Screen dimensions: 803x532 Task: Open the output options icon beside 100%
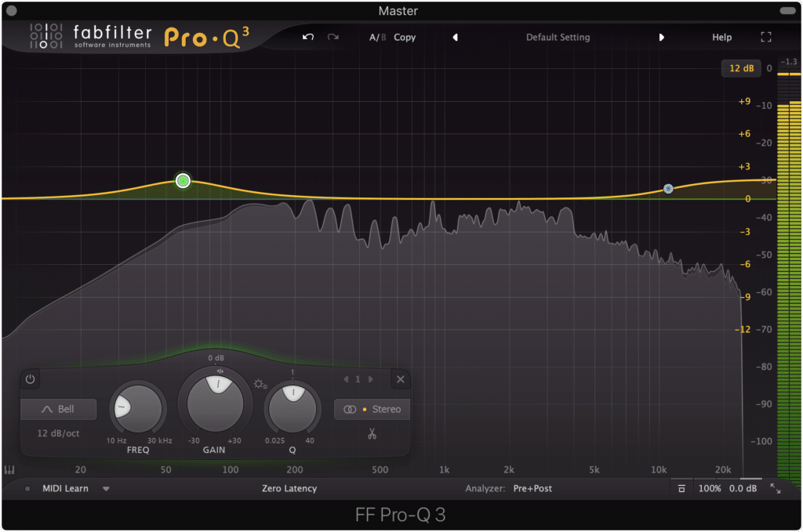[x=681, y=489]
